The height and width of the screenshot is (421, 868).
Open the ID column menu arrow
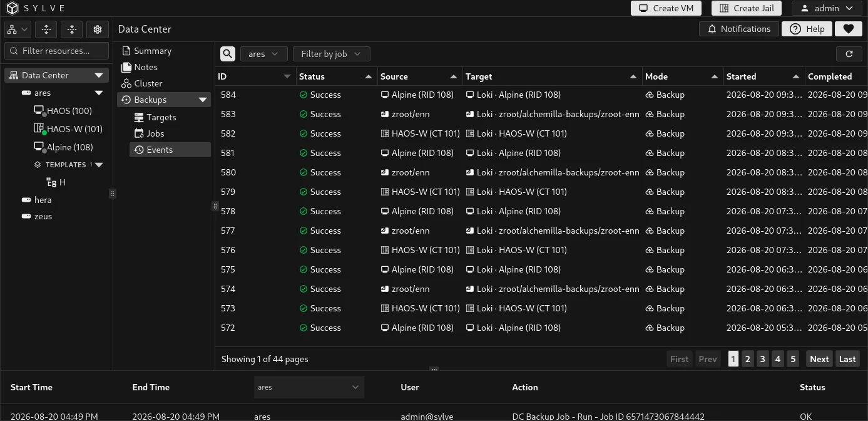pyautogui.click(x=287, y=76)
